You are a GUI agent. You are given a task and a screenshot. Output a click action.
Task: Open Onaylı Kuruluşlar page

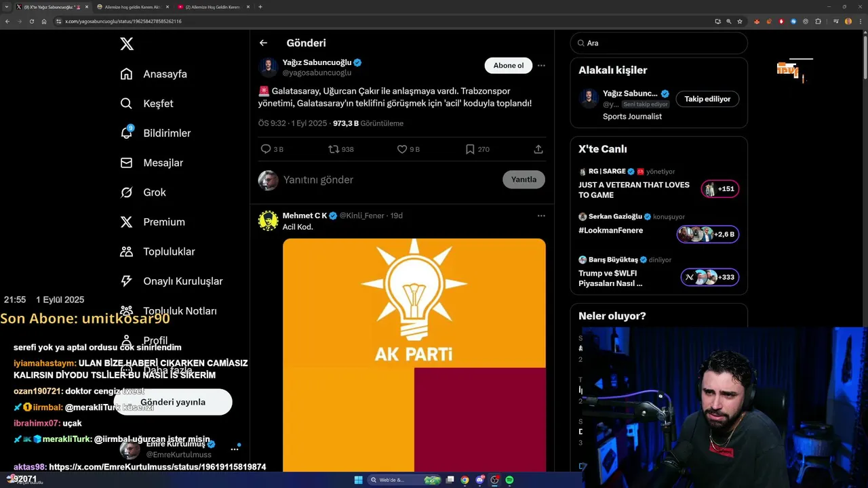[171, 281]
